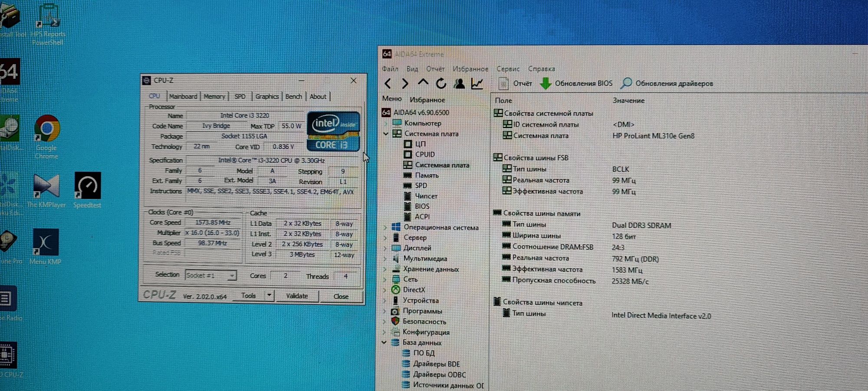Click Обновления BIOS toolbar button

pos(576,83)
